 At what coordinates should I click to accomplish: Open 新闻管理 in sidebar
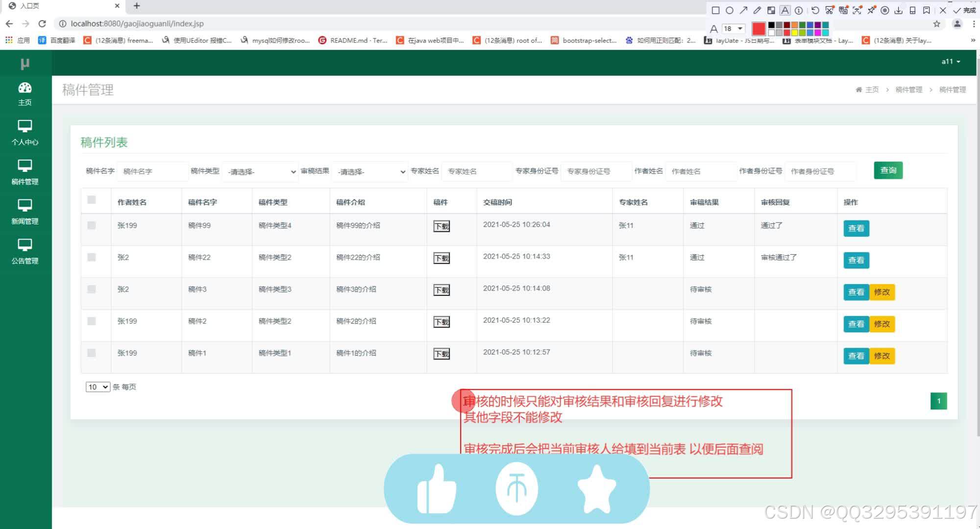coord(25,212)
